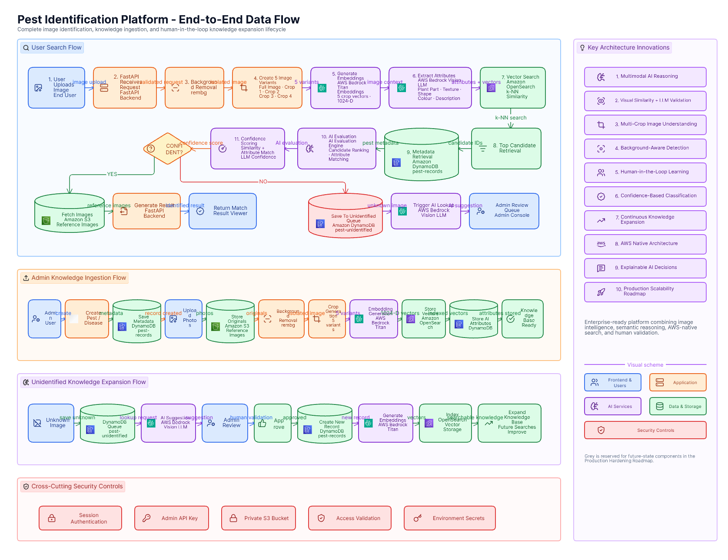The image size is (728, 560).
Task: Click the Key Architecture Innovations header
Action: coord(624,48)
